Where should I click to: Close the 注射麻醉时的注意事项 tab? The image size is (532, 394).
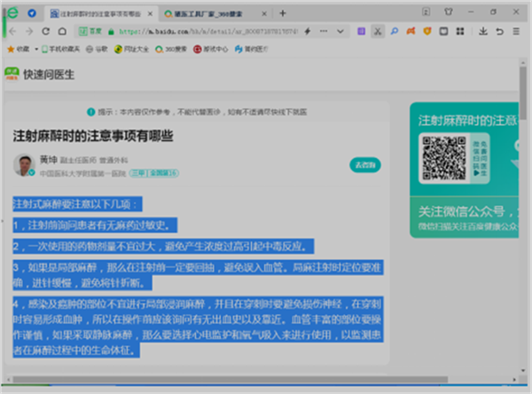pos(150,14)
